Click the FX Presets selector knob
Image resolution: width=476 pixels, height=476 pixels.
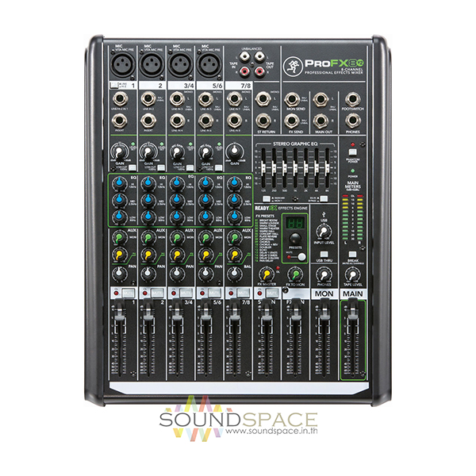click(x=294, y=240)
